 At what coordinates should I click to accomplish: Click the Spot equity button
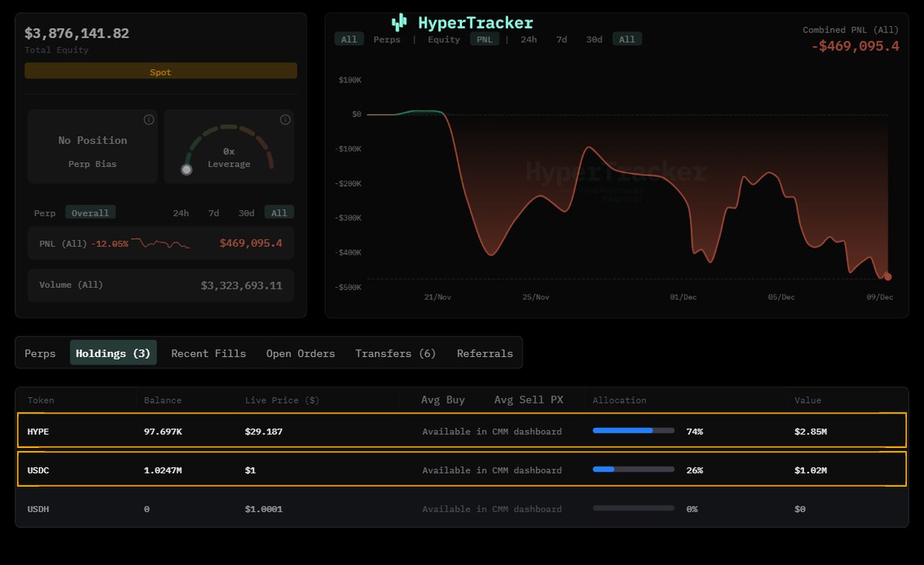click(x=161, y=70)
